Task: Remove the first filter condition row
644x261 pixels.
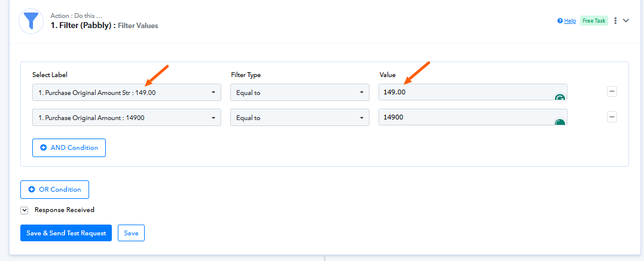Action: coord(612,92)
